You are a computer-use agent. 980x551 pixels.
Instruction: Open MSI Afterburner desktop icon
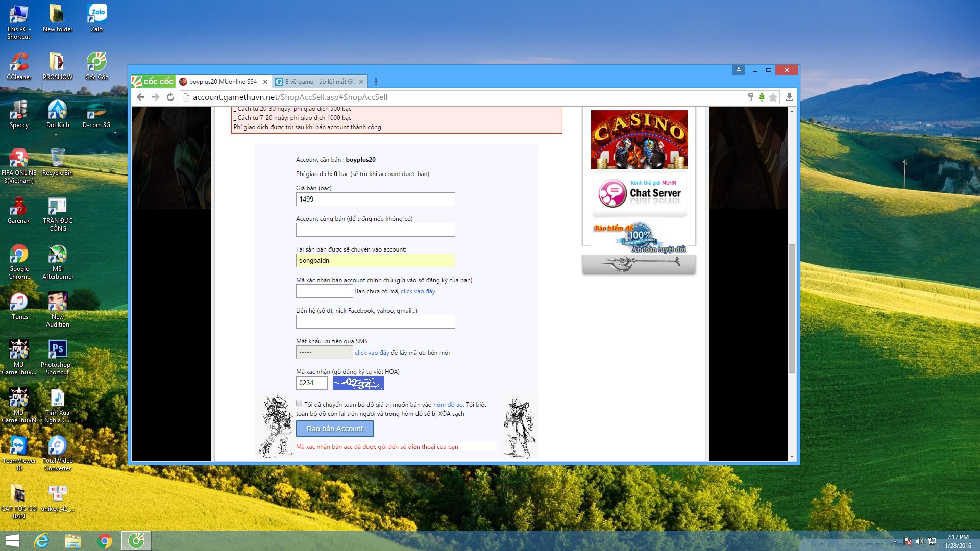click(58, 262)
